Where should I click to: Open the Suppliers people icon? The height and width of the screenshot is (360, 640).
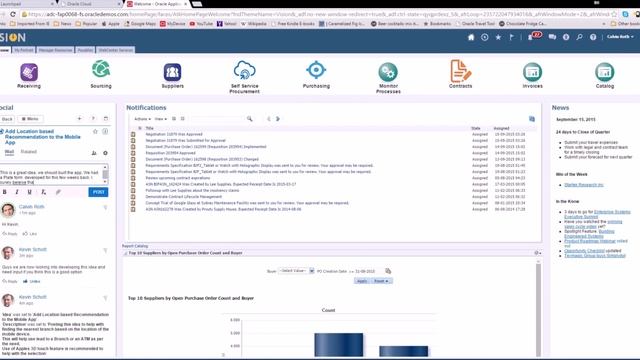173,72
